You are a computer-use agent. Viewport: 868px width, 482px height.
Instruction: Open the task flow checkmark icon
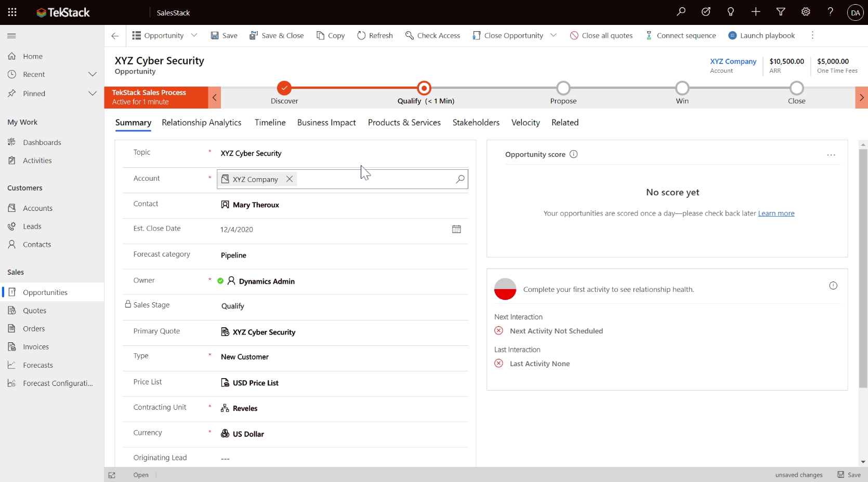click(706, 11)
